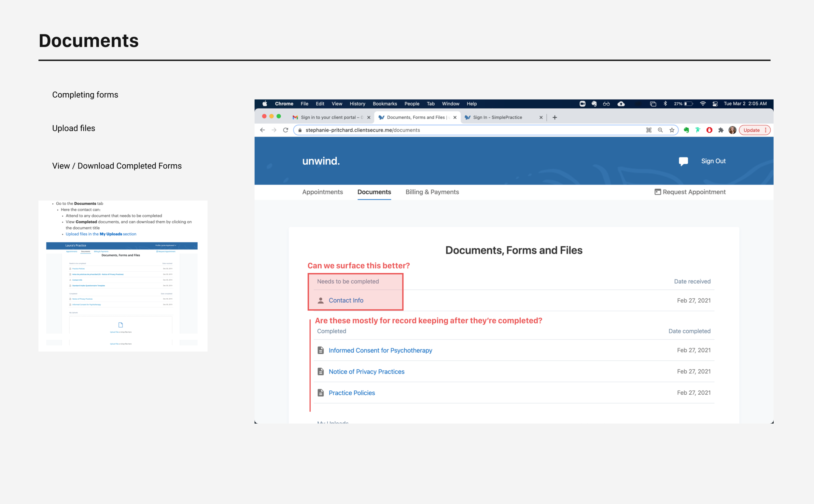Screen dimensions: 814x504
Task: Open the Control Center icon in menu bar
Action: (x=715, y=104)
